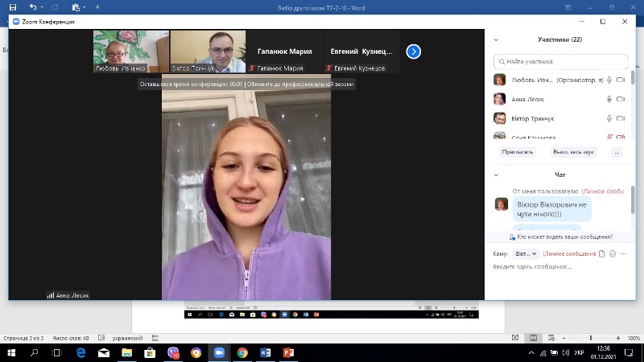The width and height of the screenshot is (644, 362).
Task: Mute Віктор Тринчук microphone in participants list
Action: coord(609,118)
